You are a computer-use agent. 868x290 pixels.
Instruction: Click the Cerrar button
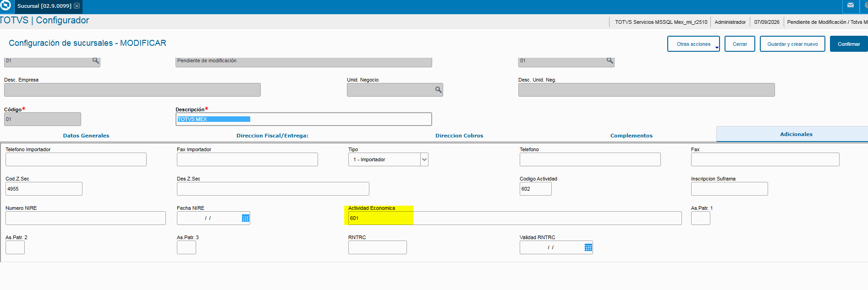pos(740,44)
